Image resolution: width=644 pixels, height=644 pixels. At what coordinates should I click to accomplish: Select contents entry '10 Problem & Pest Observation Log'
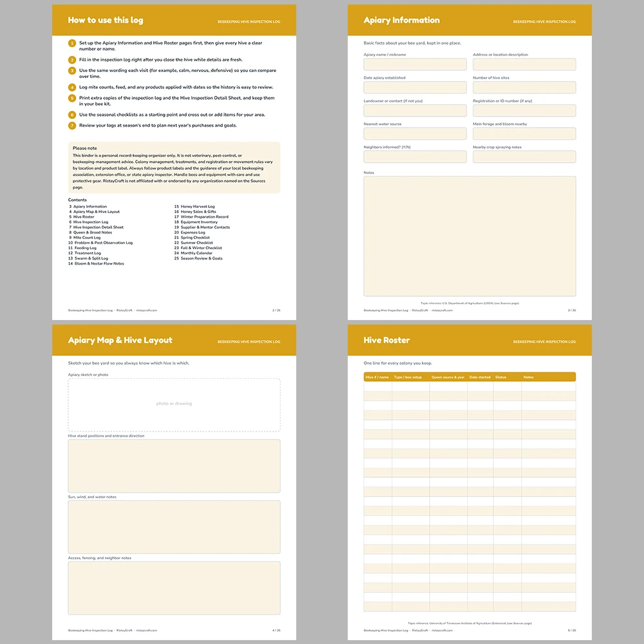(x=100, y=243)
